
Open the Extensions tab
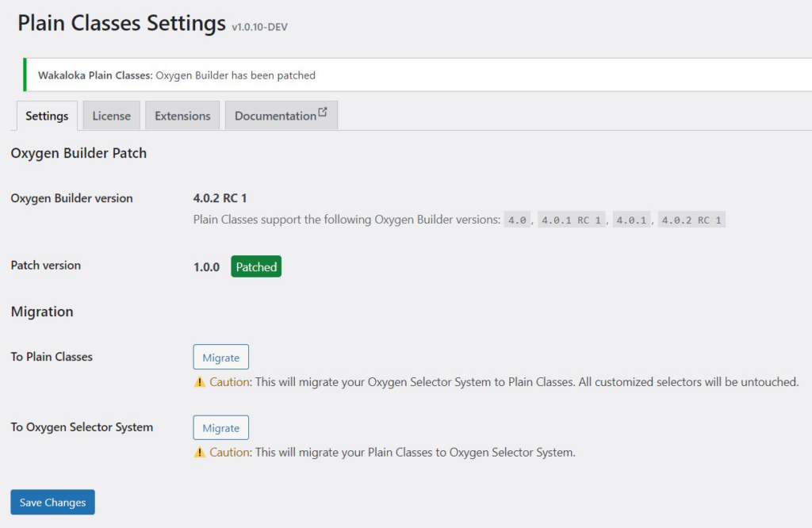point(182,116)
